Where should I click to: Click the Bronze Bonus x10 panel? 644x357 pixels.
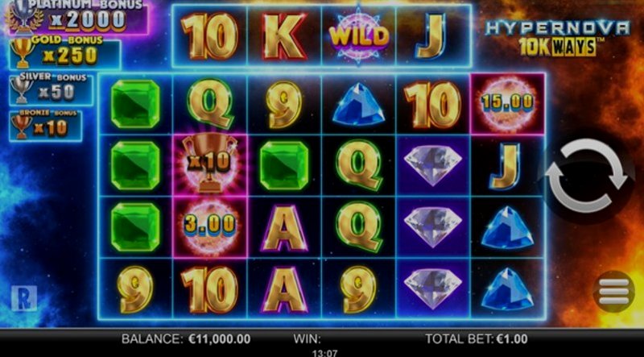coord(45,126)
